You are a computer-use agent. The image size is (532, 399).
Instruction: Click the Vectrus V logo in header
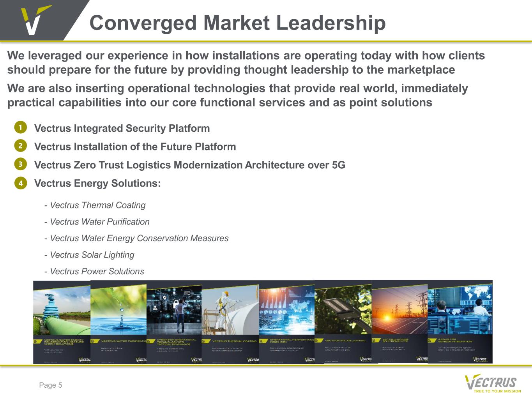click(x=35, y=19)
